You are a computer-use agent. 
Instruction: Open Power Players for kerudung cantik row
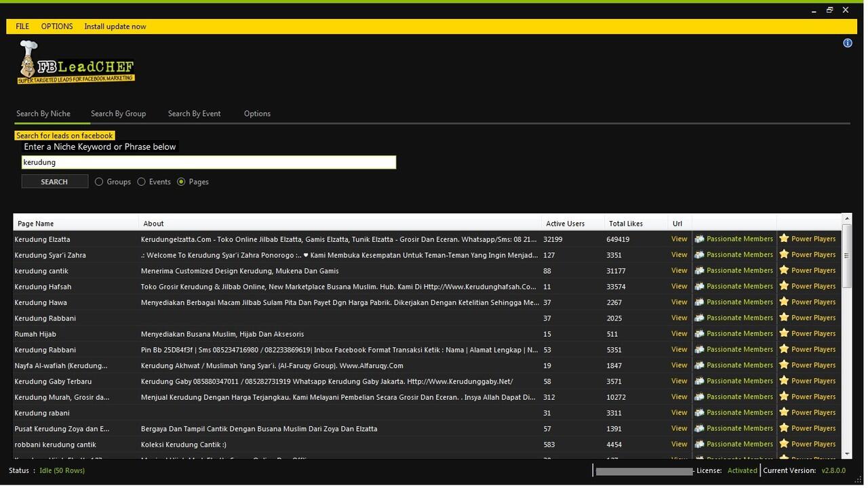807,270
